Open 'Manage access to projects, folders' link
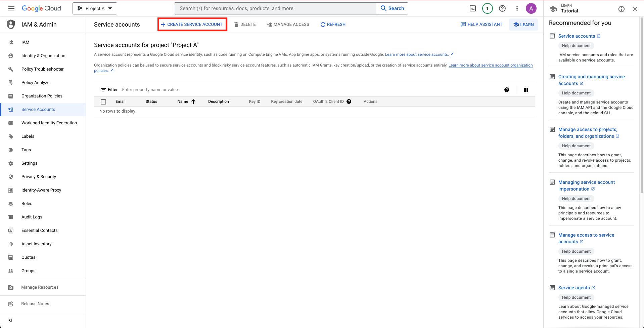 pos(589,133)
